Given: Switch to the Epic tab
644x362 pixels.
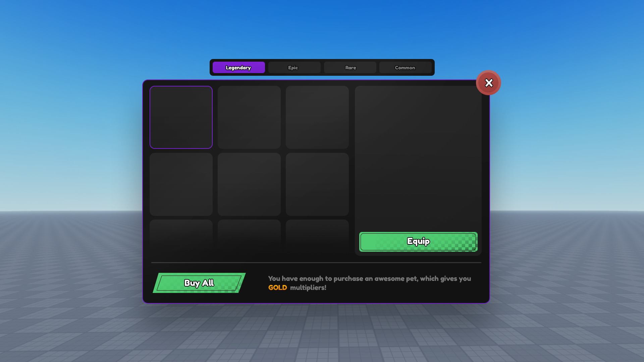Looking at the screenshot, I should [294, 67].
